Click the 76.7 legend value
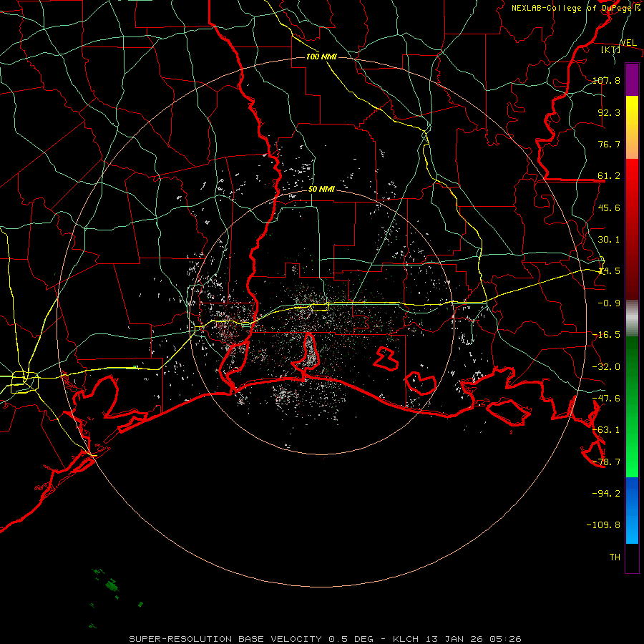The width and height of the screenshot is (644, 644). click(x=609, y=144)
